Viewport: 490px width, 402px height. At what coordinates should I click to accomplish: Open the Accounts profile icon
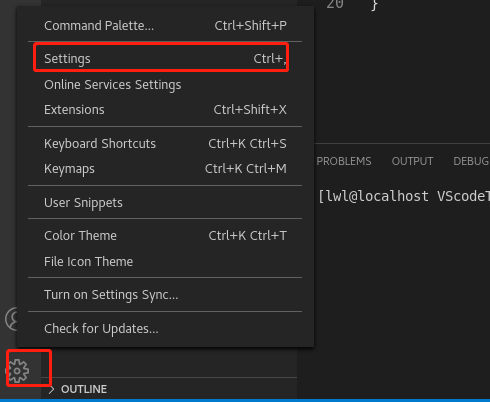coord(11,319)
